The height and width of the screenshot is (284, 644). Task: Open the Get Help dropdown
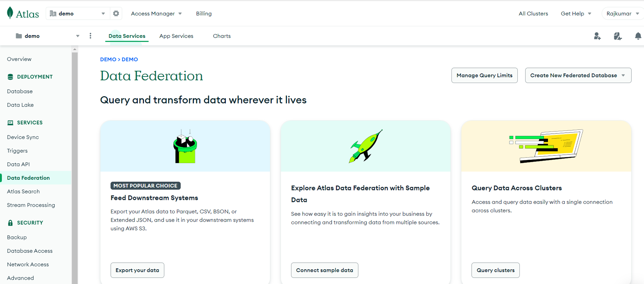[x=576, y=14]
